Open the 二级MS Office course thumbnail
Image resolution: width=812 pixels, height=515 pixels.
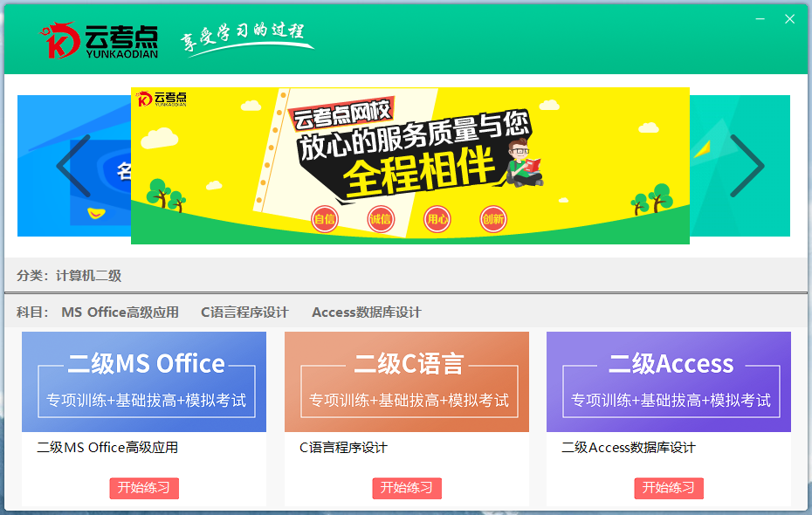point(144,382)
